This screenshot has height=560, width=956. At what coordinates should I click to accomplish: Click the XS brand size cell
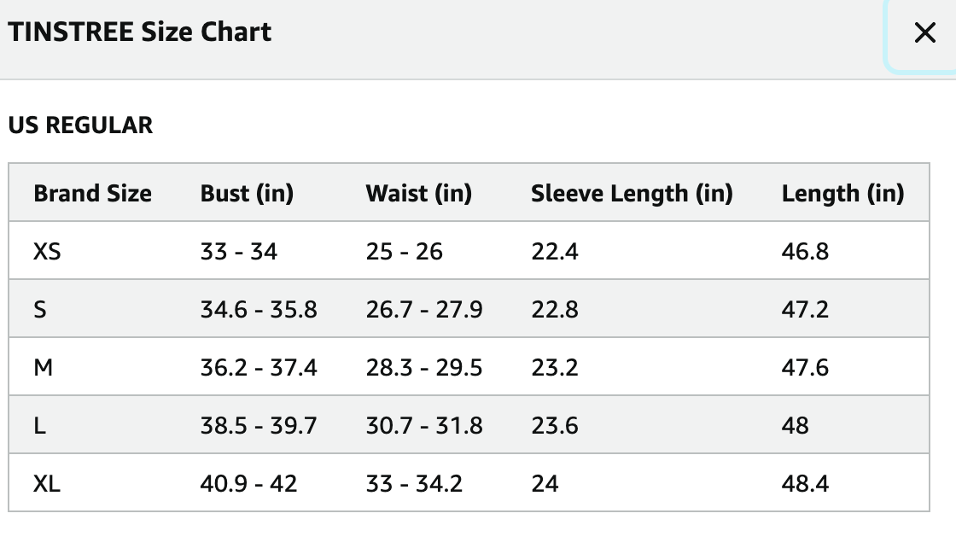(x=47, y=252)
